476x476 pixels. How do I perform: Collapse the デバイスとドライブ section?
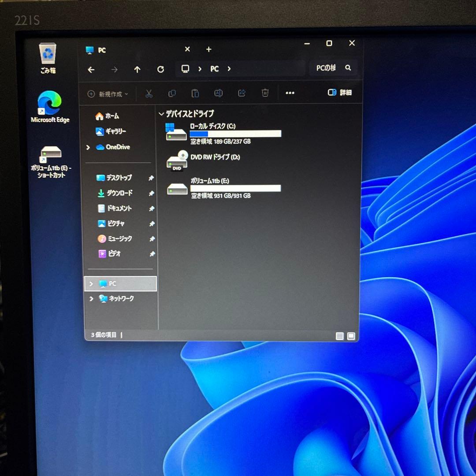(162, 114)
